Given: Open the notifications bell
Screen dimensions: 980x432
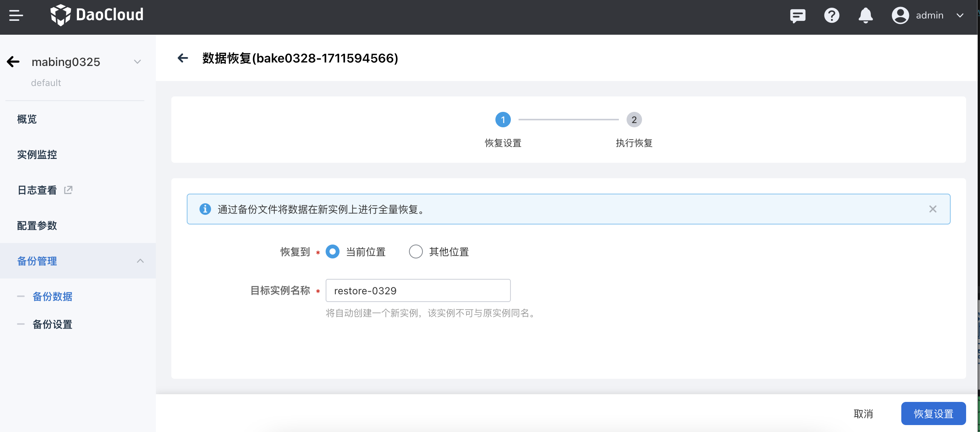Looking at the screenshot, I should [865, 15].
